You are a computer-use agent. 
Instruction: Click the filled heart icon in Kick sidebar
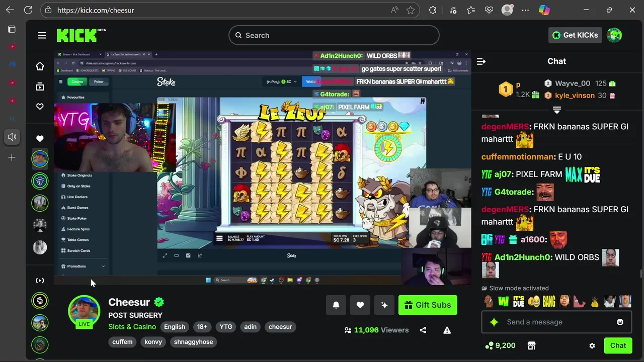tap(40, 138)
